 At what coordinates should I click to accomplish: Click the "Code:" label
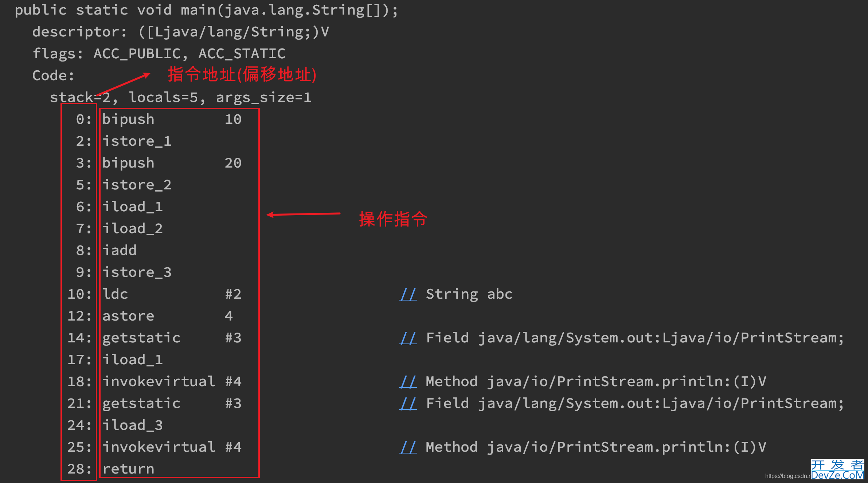pos(53,76)
